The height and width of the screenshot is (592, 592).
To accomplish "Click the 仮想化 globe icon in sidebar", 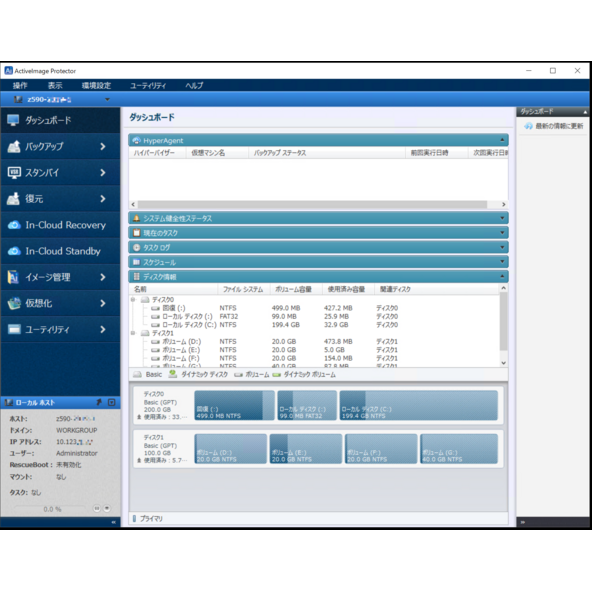I will [14, 303].
